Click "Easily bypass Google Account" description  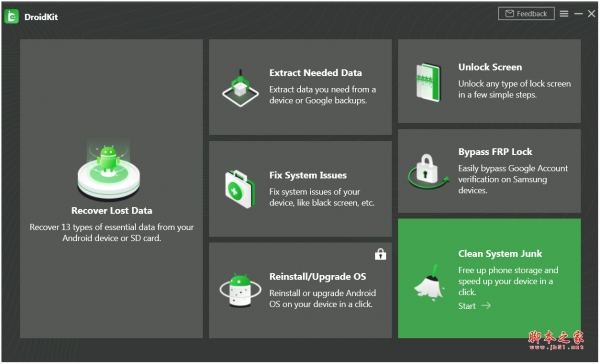[x=513, y=179]
